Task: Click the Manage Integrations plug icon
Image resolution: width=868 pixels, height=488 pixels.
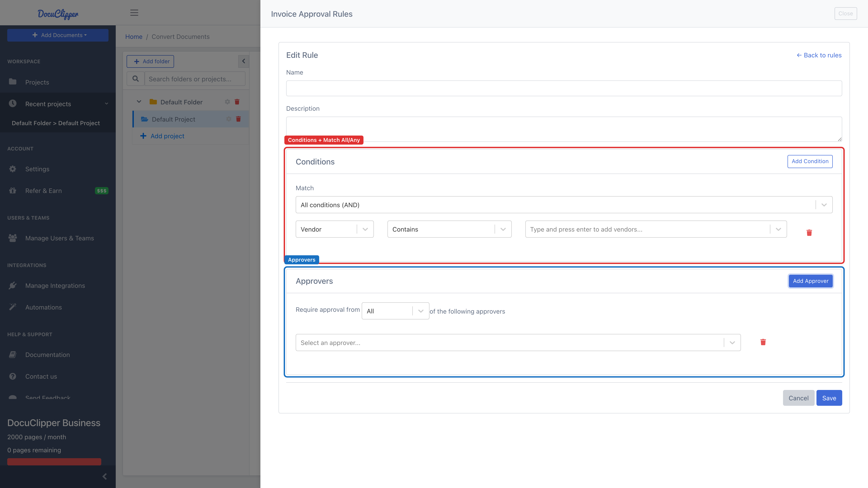Action: pos(12,285)
